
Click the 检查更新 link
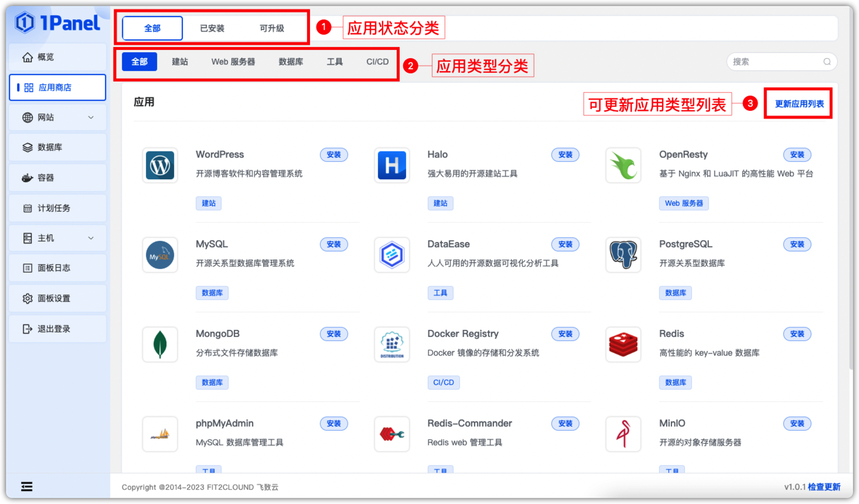pyautogui.click(x=824, y=487)
